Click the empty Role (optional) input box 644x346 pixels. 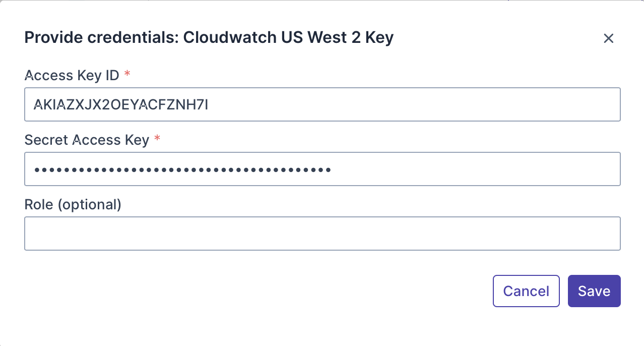[322, 234]
